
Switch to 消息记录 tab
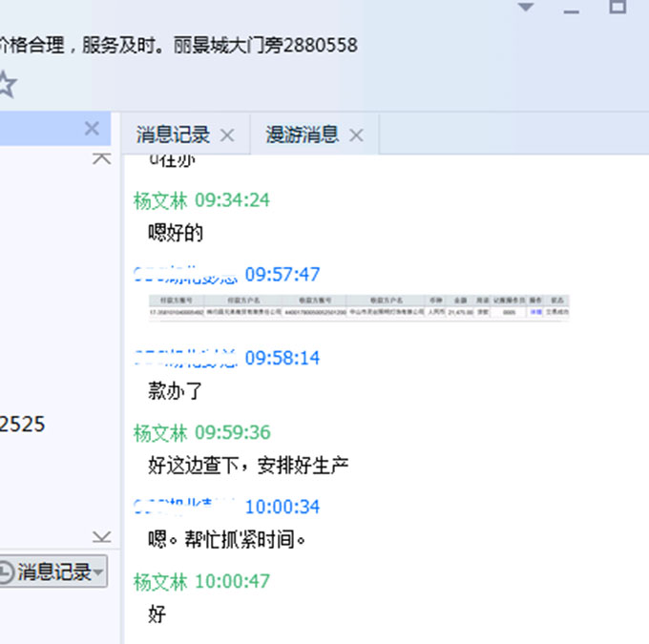pyautogui.click(x=173, y=135)
